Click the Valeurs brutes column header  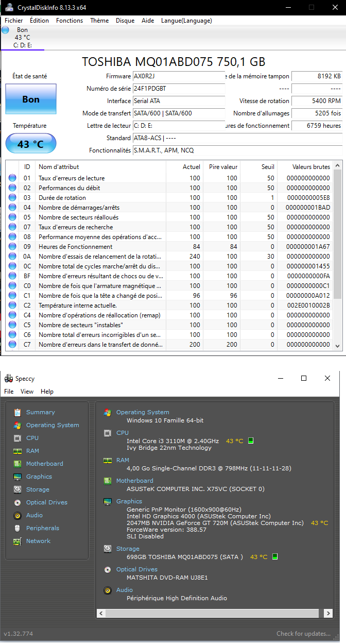[x=305, y=167]
